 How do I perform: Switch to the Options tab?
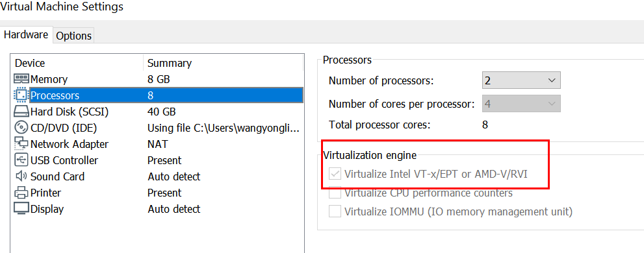(74, 36)
